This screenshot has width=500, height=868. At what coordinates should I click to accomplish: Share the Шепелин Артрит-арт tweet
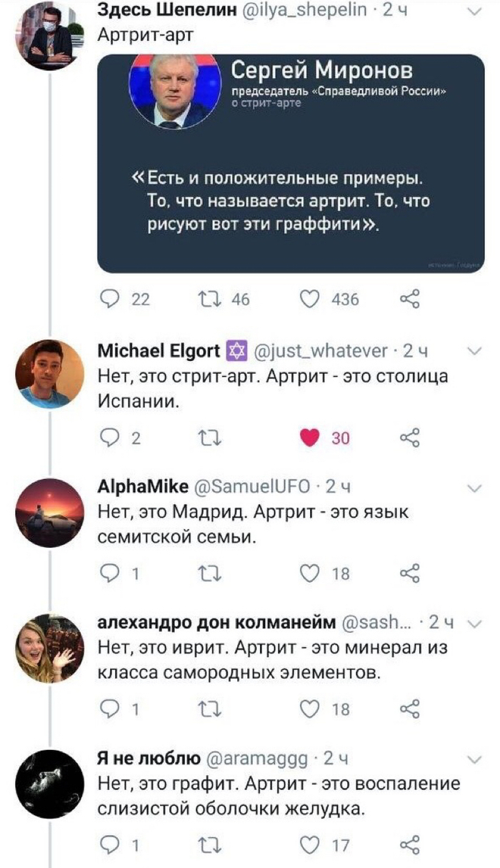[409, 300]
